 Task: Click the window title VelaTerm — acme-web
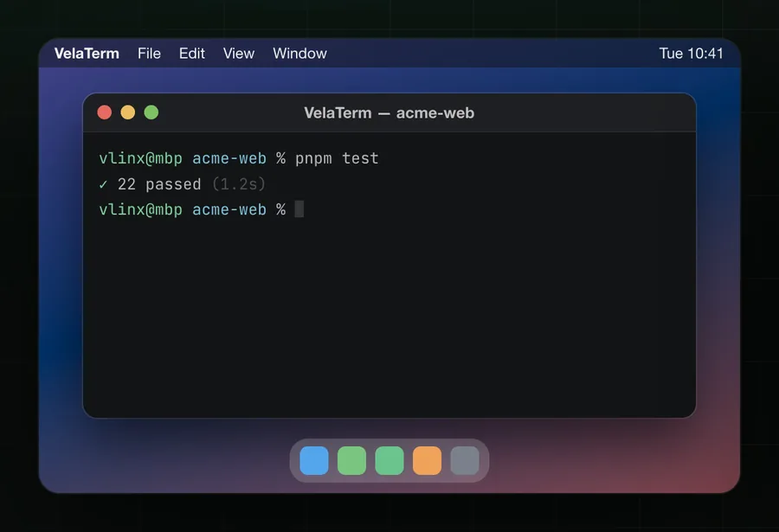tap(389, 112)
